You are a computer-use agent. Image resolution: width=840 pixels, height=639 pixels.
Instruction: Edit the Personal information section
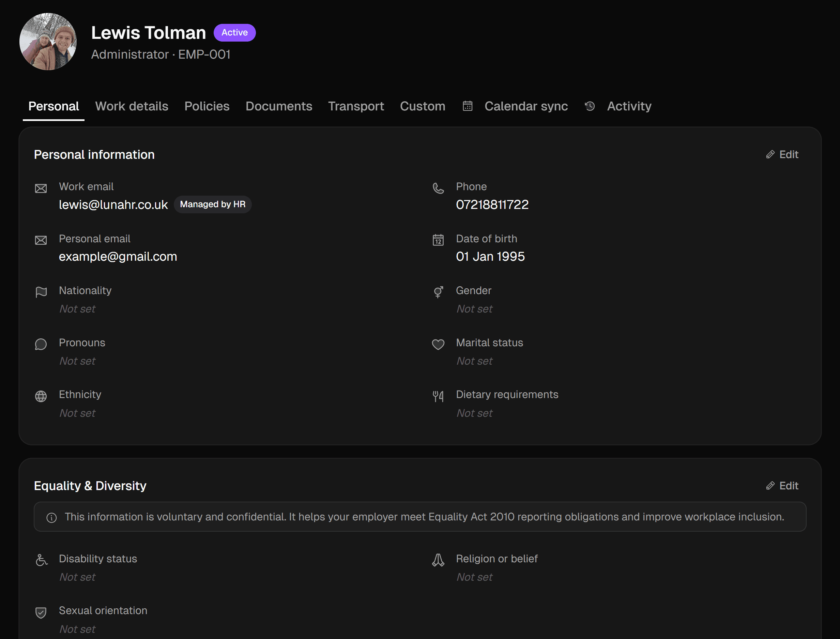point(782,154)
